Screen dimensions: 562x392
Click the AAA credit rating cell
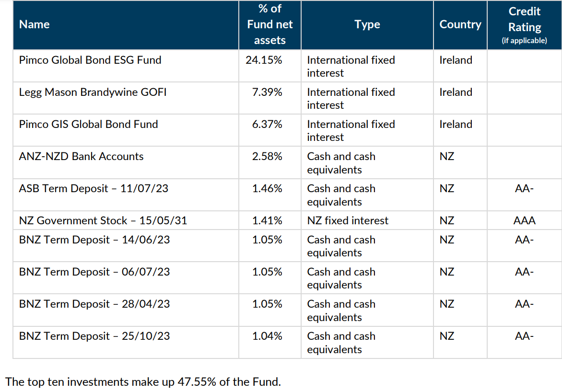(524, 221)
